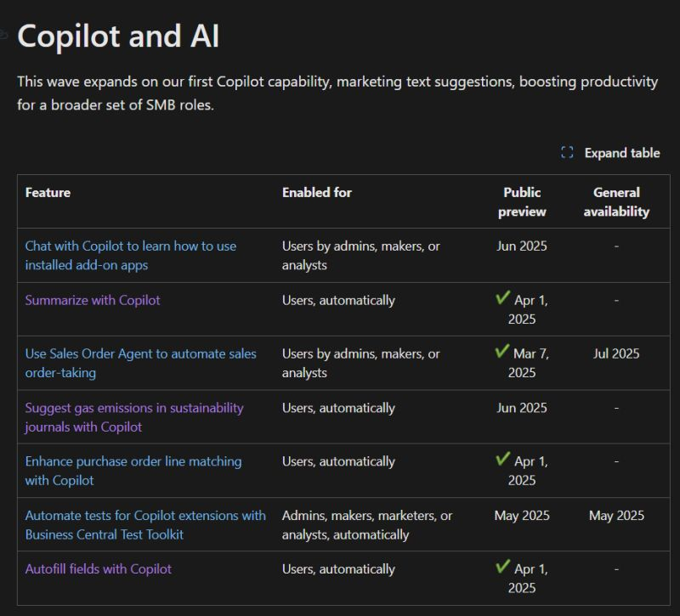This screenshot has width=680, height=616.
Task: Click May 2025 in General availability column
Action: click(x=616, y=516)
